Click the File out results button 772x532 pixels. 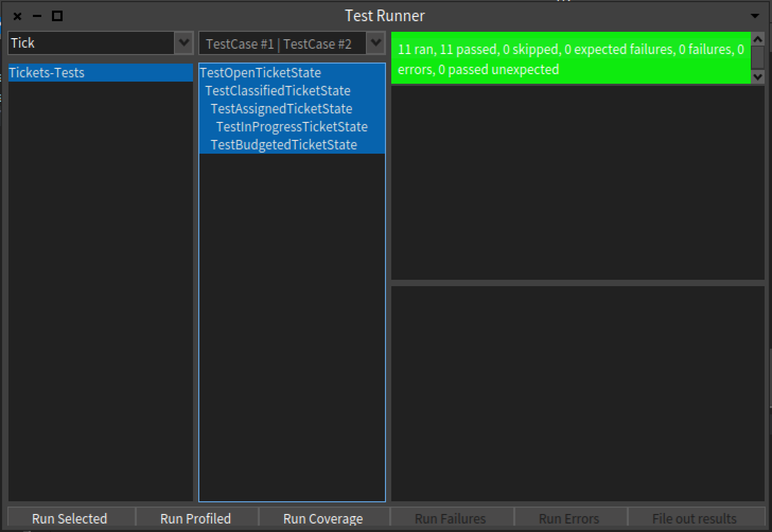coord(694,518)
